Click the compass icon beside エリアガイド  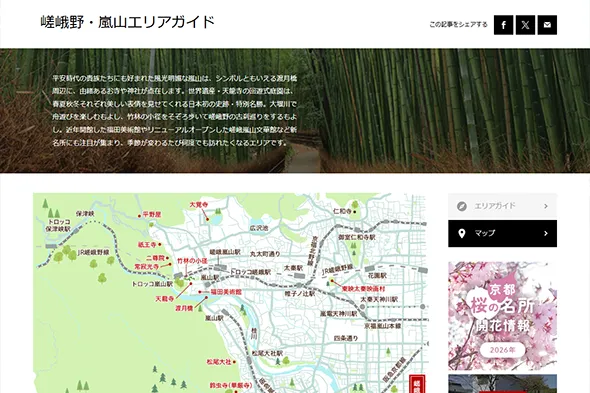coord(462,206)
